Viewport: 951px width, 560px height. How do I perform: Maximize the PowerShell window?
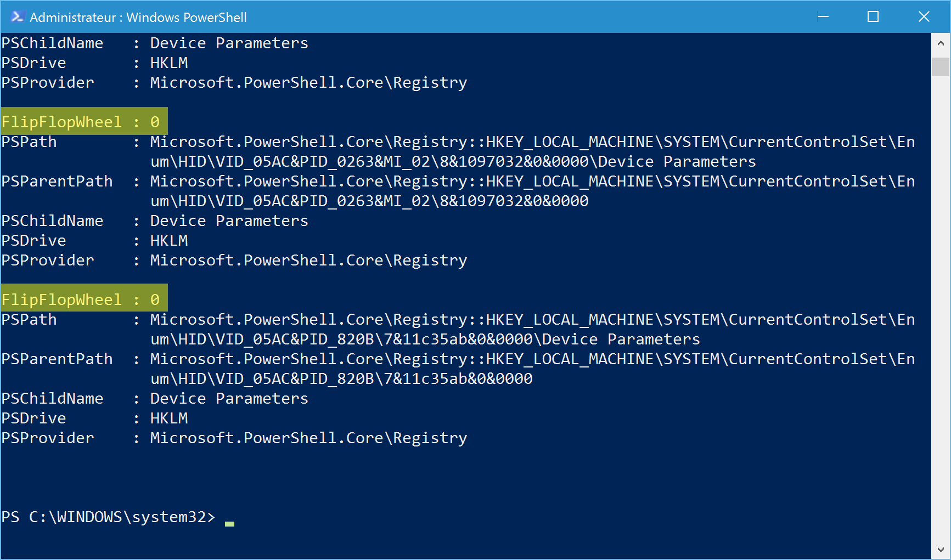point(873,16)
